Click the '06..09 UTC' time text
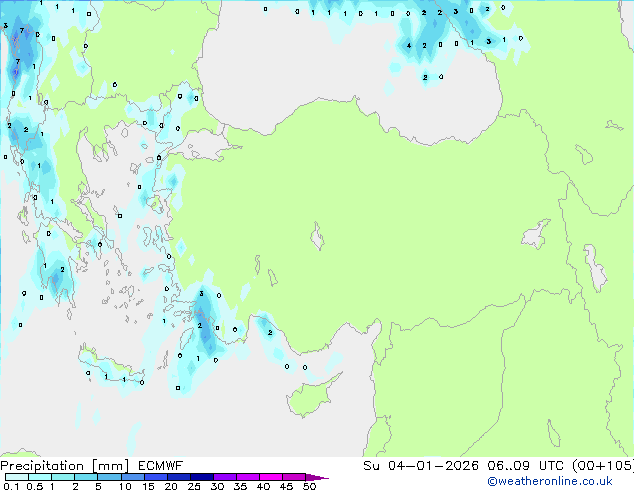This screenshot has width=634, height=490. pos(525,466)
